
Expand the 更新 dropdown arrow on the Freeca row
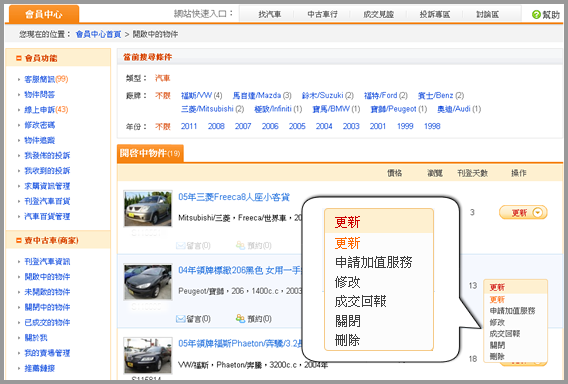point(538,212)
